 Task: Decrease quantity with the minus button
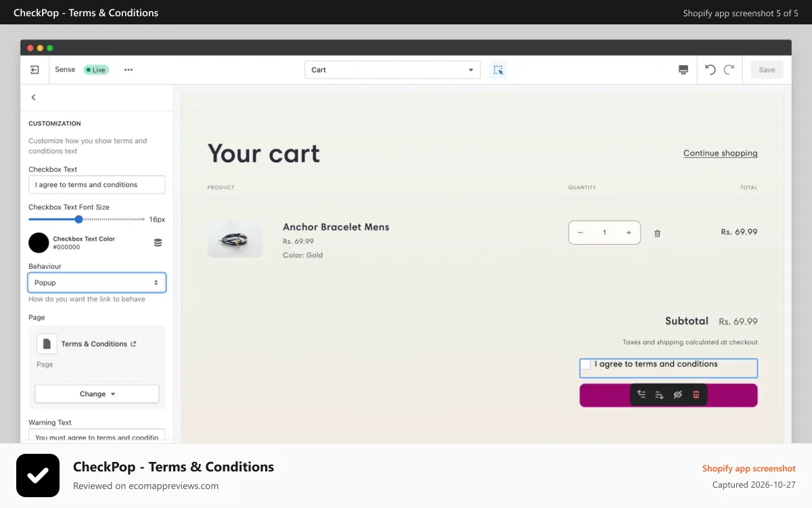(581, 232)
